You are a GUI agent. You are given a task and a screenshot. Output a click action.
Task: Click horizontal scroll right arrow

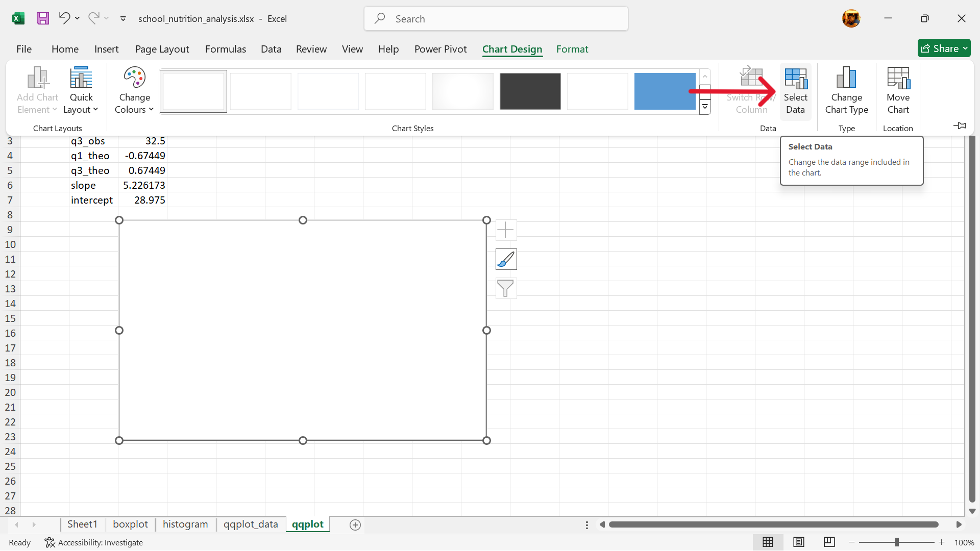(x=959, y=525)
